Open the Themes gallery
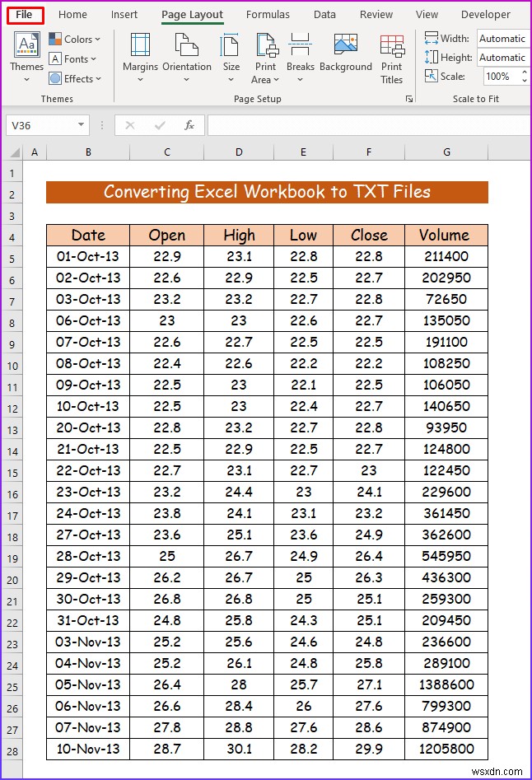The width and height of the screenshot is (532, 780). (x=27, y=57)
